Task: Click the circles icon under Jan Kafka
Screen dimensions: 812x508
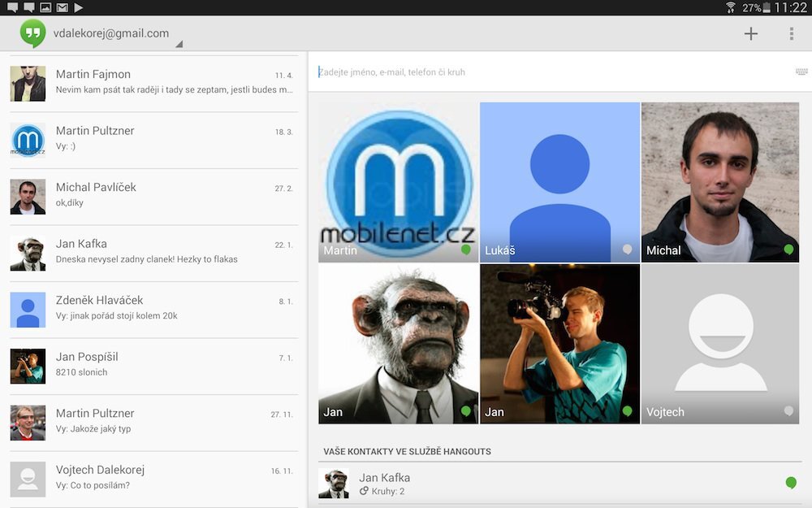Action: pos(365,492)
